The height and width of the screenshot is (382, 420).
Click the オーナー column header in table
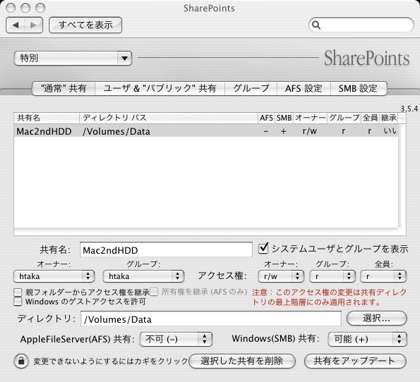coord(310,118)
